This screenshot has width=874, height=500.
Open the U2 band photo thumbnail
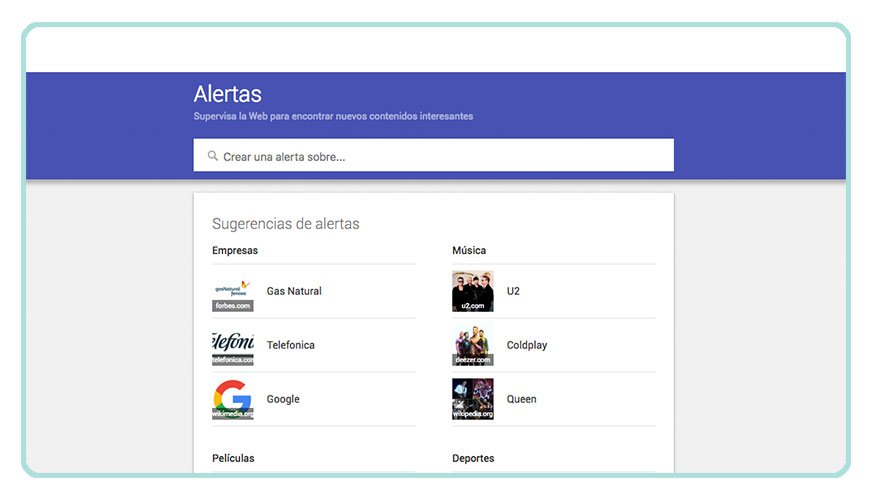[x=473, y=291]
